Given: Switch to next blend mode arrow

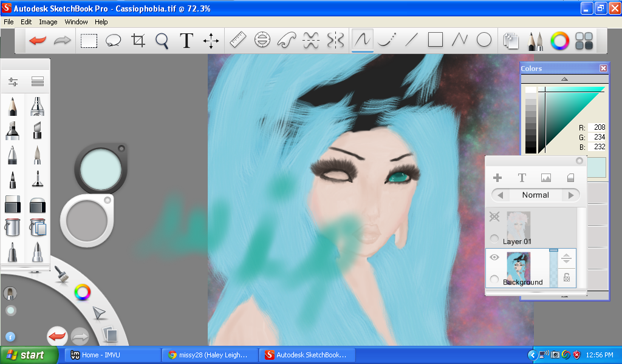Looking at the screenshot, I should click(571, 195).
